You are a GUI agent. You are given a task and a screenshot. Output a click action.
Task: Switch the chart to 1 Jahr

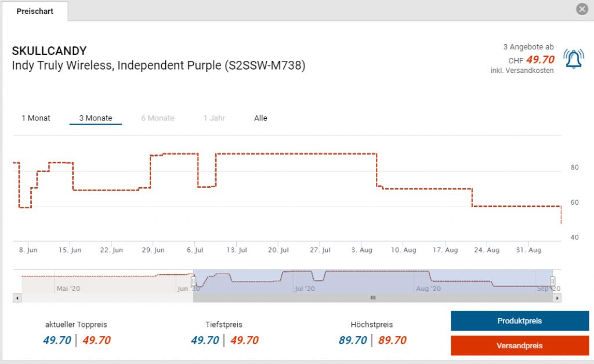click(214, 118)
